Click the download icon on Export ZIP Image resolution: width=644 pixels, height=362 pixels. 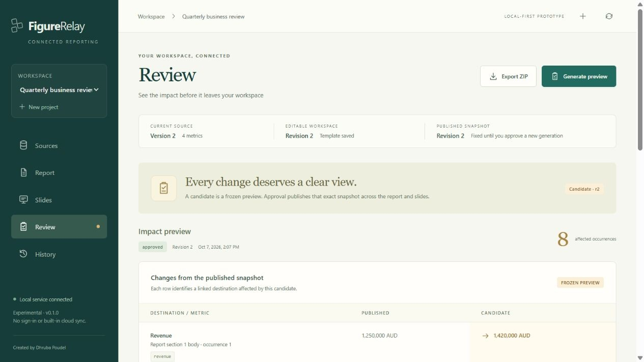(493, 76)
